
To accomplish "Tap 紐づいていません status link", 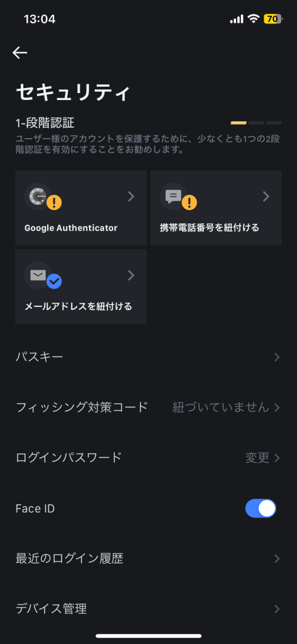I will [220, 408].
